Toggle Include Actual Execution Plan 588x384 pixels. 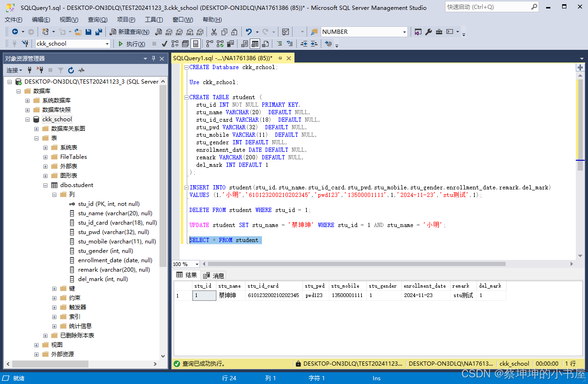[x=209, y=44]
